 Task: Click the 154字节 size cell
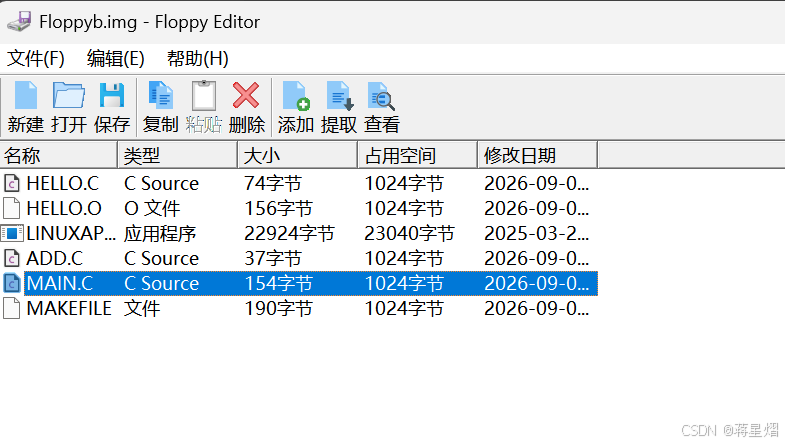click(278, 284)
